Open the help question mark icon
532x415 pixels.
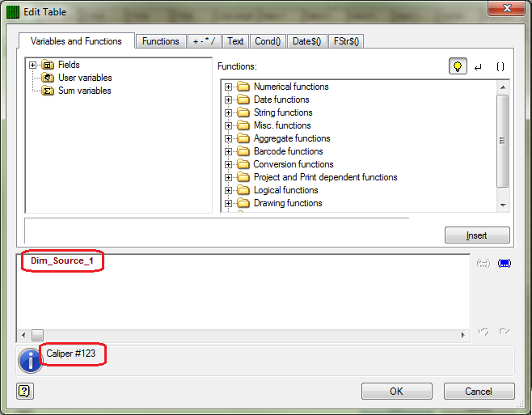(25, 392)
